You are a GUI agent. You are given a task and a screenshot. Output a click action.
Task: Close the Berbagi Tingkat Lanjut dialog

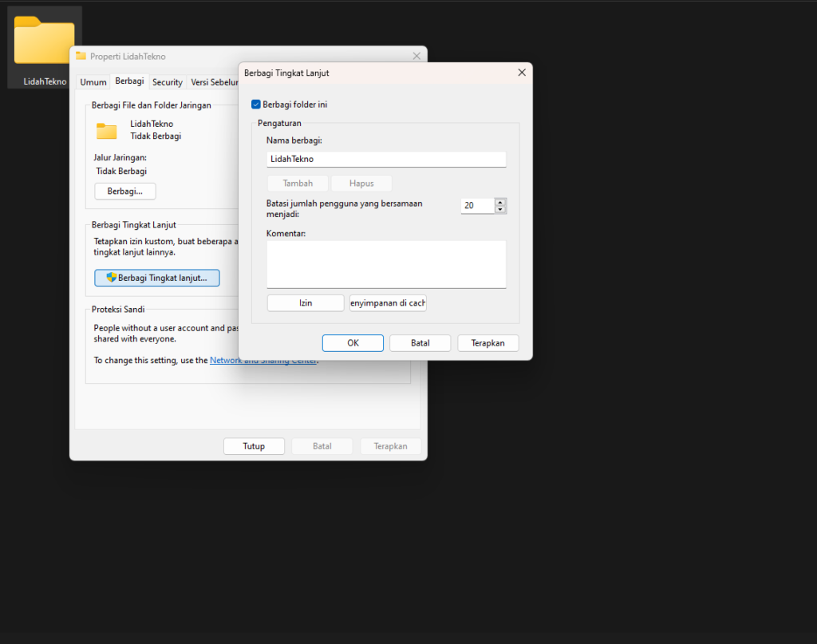[522, 73]
